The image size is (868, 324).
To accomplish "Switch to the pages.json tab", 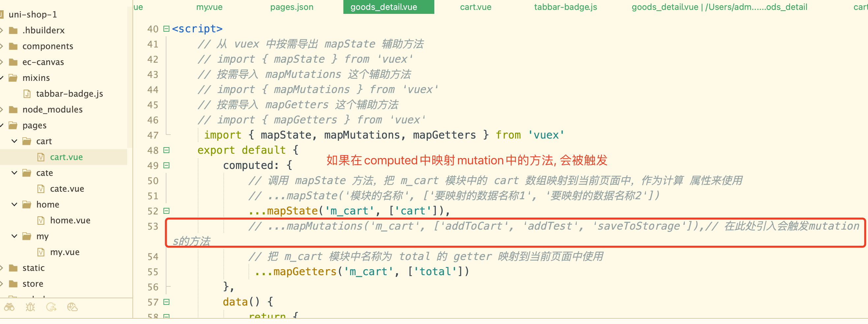I will [x=292, y=7].
